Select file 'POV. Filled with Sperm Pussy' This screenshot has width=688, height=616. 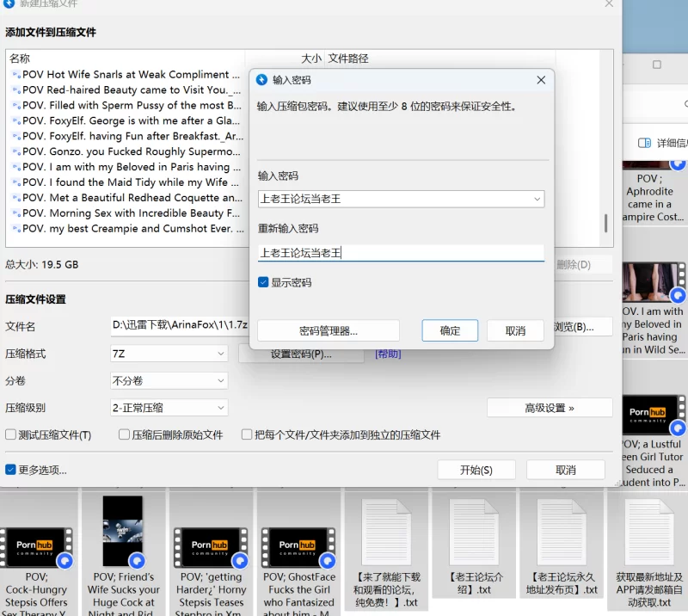tap(132, 105)
